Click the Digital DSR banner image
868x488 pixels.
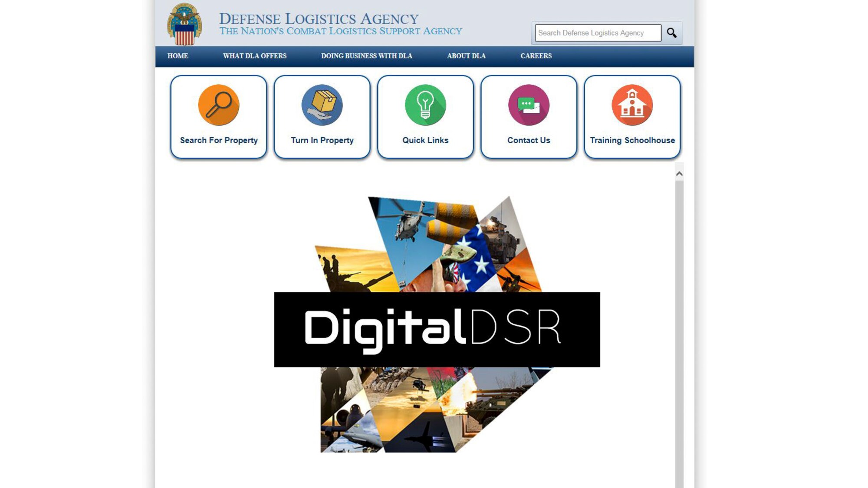[437, 324]
